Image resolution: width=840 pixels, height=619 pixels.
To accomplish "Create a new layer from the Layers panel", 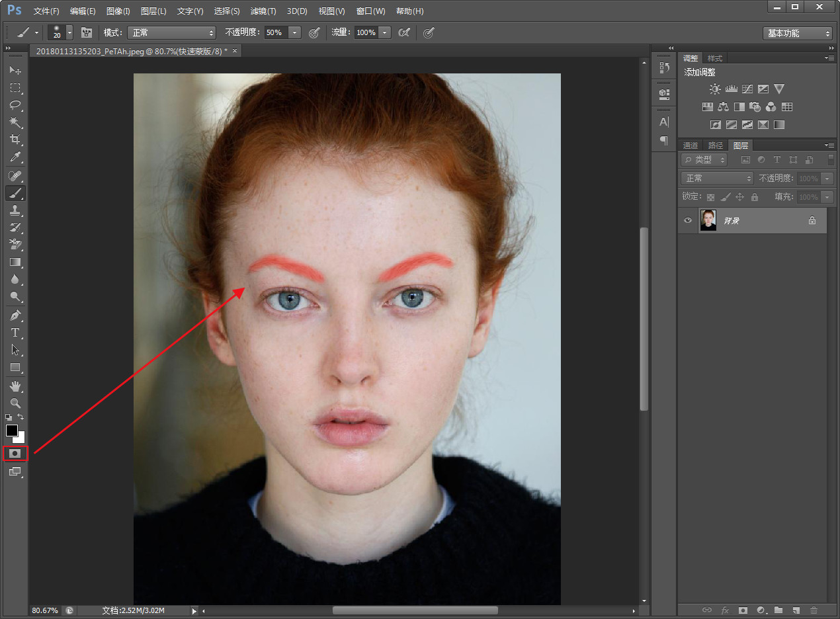I will click(796, 610).
